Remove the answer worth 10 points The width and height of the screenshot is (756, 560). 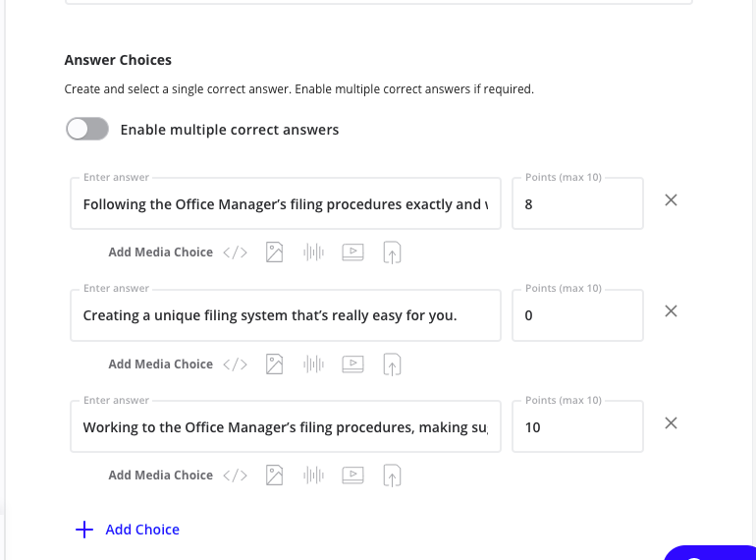coord(672,423)
